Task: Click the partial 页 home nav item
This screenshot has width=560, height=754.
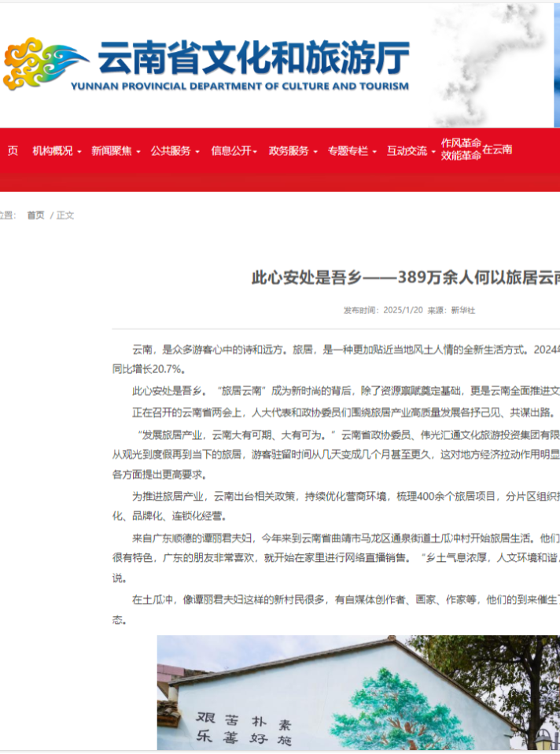Action: point(13,150)
